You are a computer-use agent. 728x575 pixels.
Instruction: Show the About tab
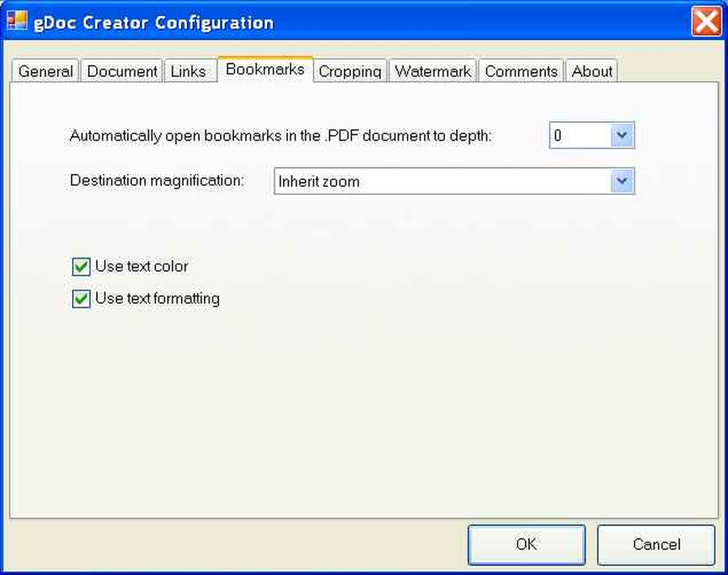(592, 71)
